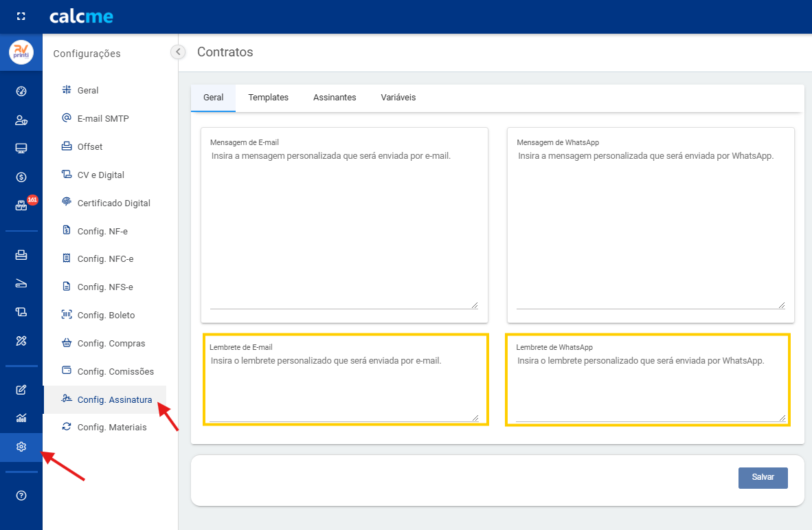Open the flat scanner icon in left sidebar

click(21, 283)
